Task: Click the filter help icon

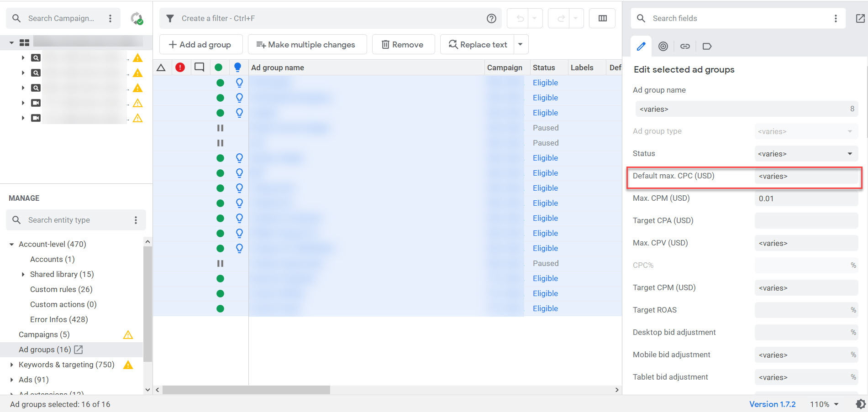Action: [491, 18]
